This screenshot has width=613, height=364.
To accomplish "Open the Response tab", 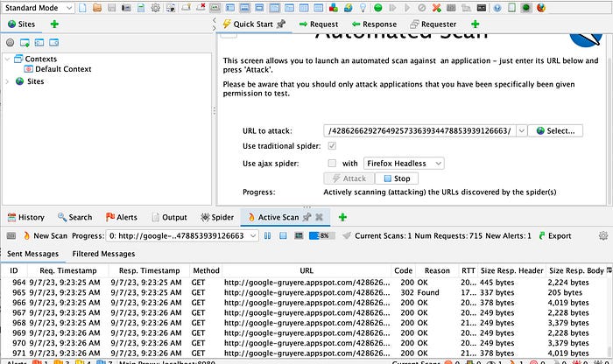I will click(x=374, y=24).
